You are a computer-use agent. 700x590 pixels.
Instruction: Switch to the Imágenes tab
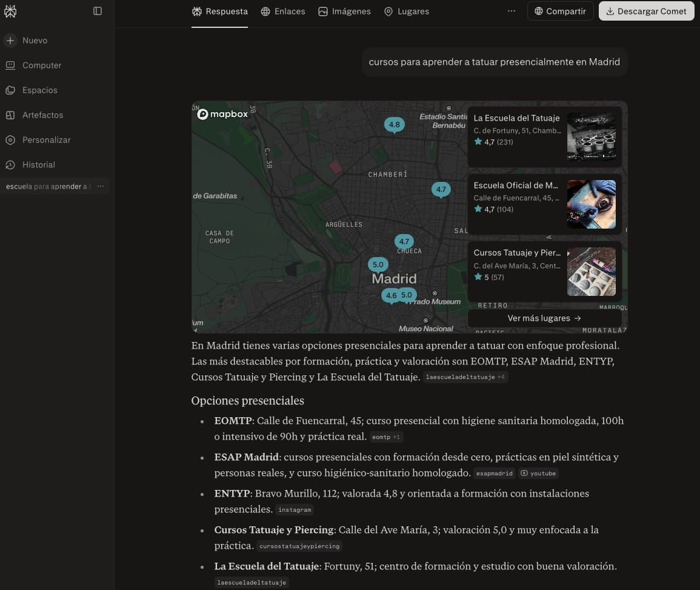(344, 12)
